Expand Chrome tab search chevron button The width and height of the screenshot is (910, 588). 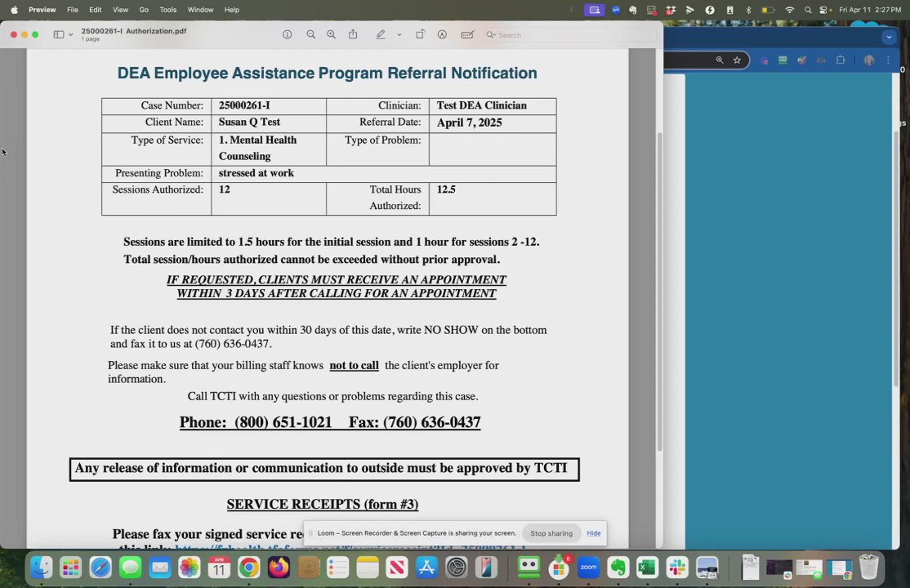pyautogui.click(x=889, y=37)
